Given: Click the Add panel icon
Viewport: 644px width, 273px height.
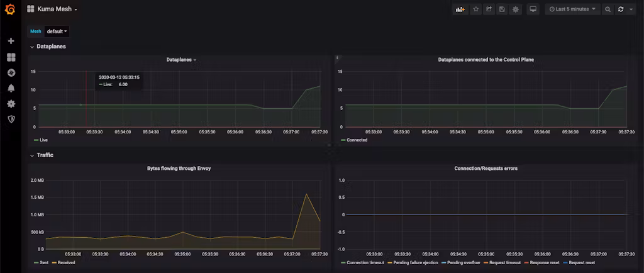Looking at the screenshot, I should [x=460, y=9].
